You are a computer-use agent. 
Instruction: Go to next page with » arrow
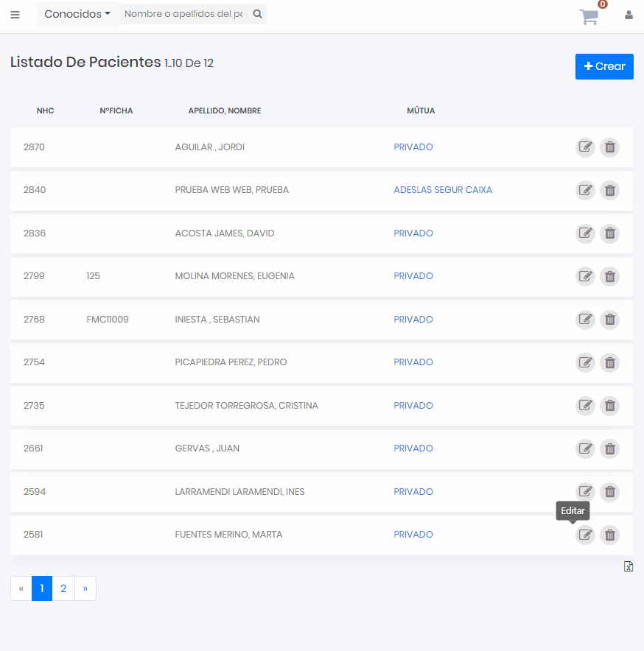point(85,588)
